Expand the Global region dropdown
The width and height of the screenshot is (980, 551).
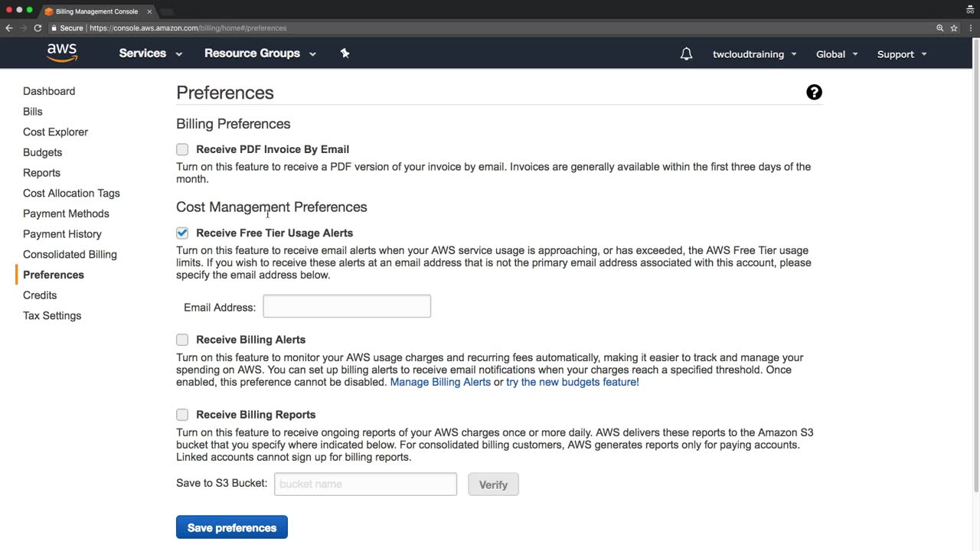836,54
